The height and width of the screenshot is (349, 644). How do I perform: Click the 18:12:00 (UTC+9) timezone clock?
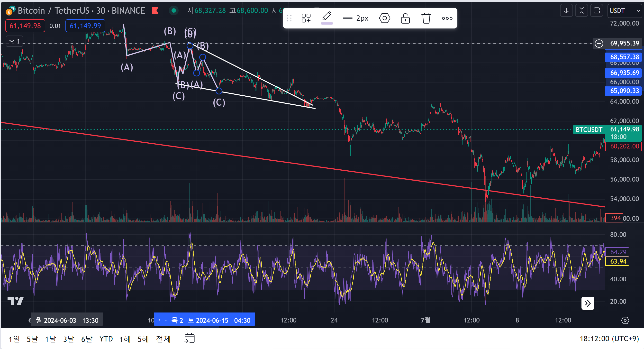[x=609, y=339]
